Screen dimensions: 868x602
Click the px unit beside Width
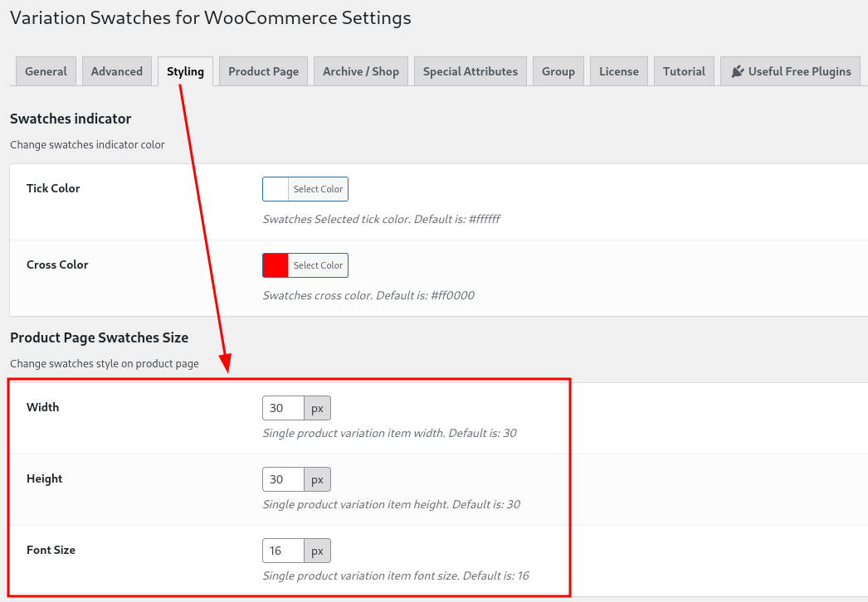317,408
